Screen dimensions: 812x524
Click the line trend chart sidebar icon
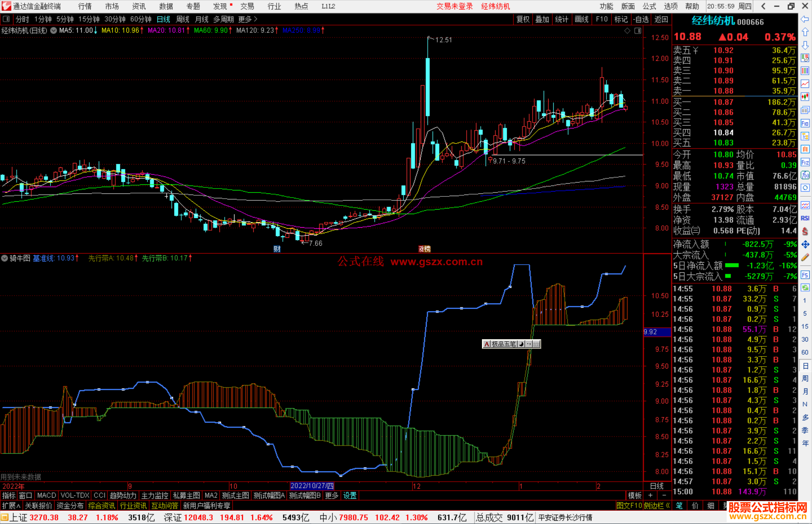805,84
